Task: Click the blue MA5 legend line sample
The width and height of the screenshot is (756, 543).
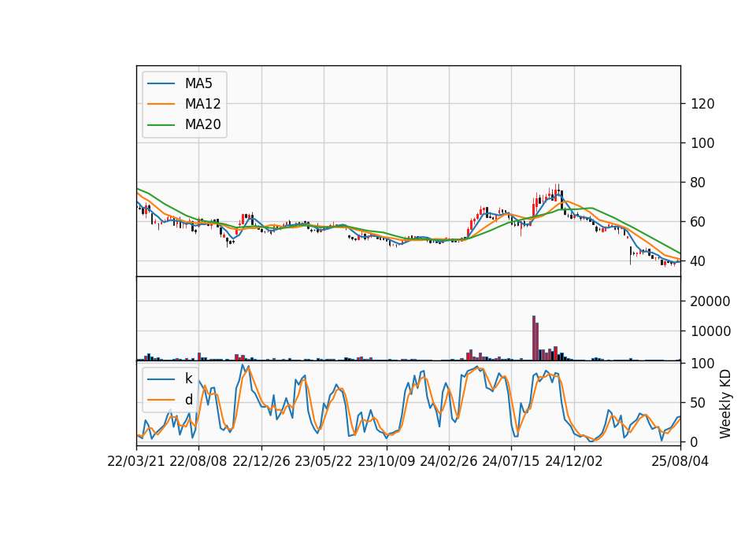Action: pyautogui.click(x=161, y=83)
